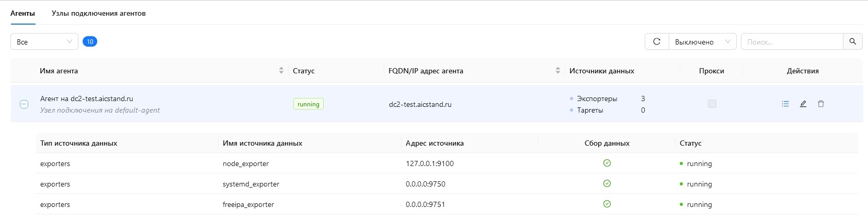Switch to Узлы подключения агентов tab
Viewport: 868px width, 219px height.
pos(98,13)
